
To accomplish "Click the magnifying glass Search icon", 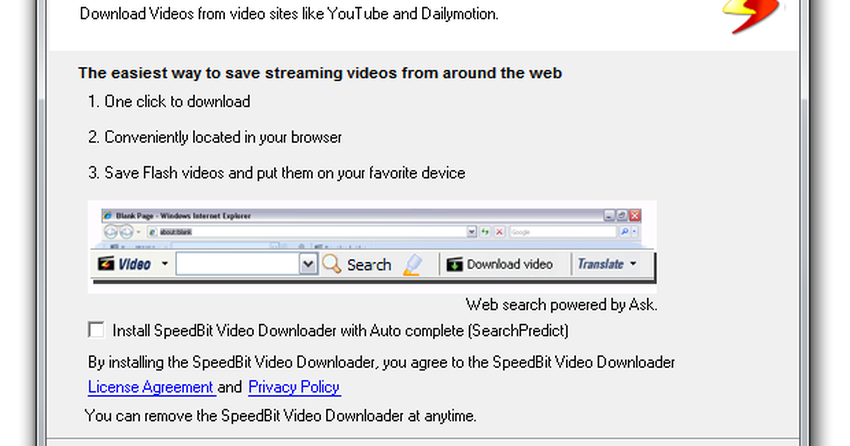I will pyautogui.click(x=332, y=265).
